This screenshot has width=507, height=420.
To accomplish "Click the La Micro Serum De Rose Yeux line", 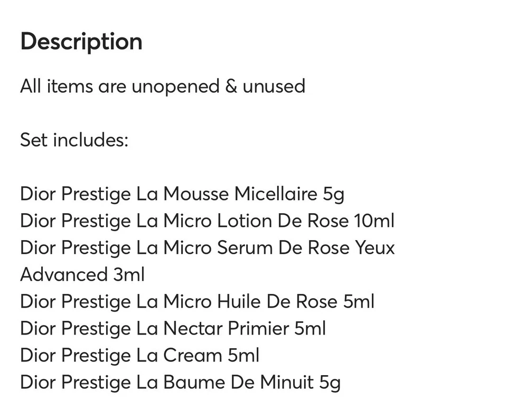I will pos(207,247).
